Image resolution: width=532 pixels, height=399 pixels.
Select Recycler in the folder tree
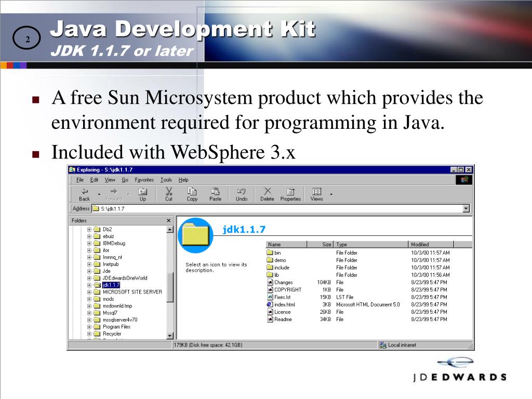pyautogui.click(x=112, y=334)
